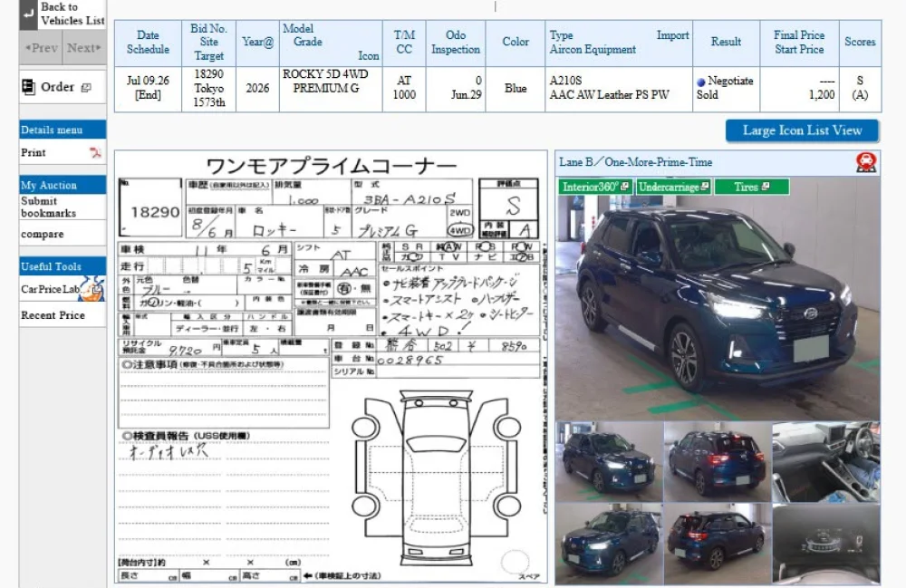Open Car Price Lab tool
The height and width of the screenshot is (588, 906).
50,289
